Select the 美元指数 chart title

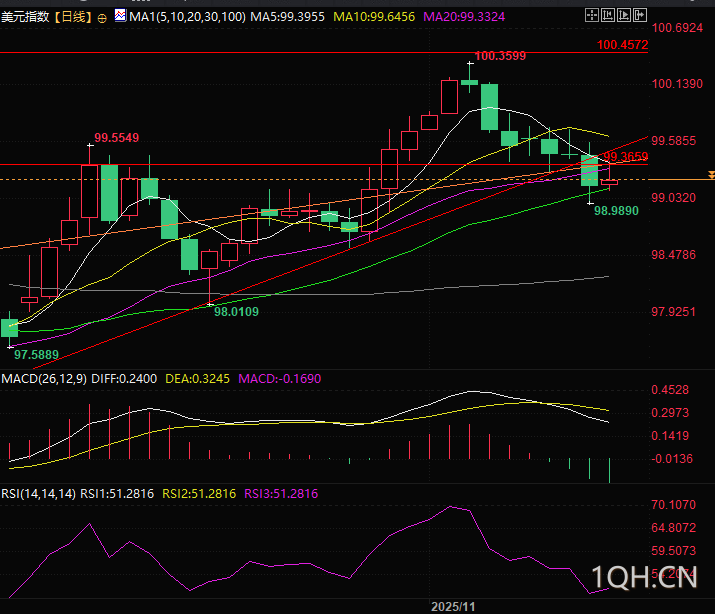point(25,17)
